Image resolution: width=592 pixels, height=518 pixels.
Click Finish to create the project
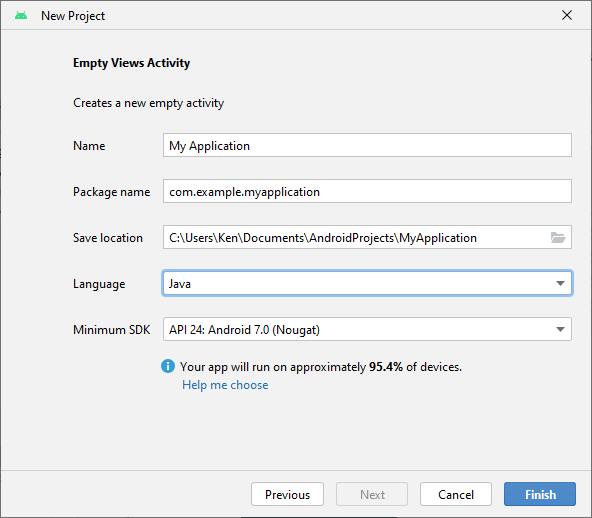[x=540, y=494]
